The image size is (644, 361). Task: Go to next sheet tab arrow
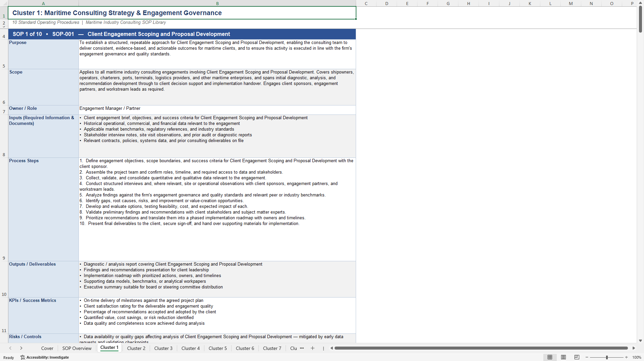coord(21,348)
